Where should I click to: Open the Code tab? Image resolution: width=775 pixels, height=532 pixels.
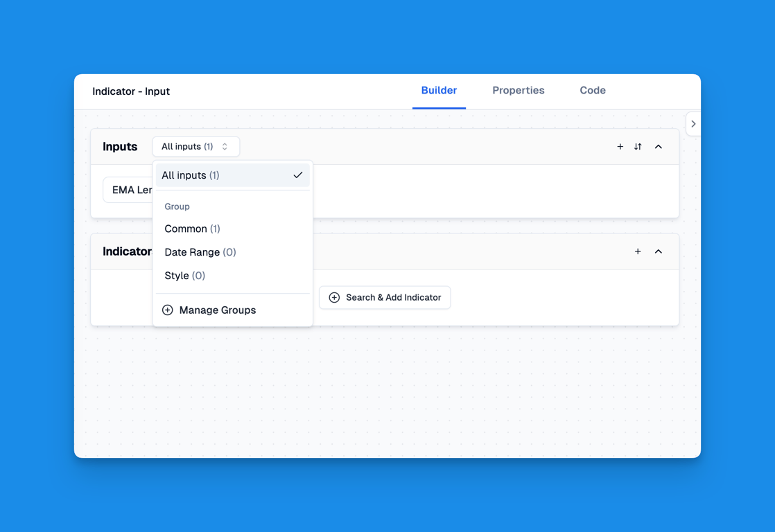(x=592, y=91)
